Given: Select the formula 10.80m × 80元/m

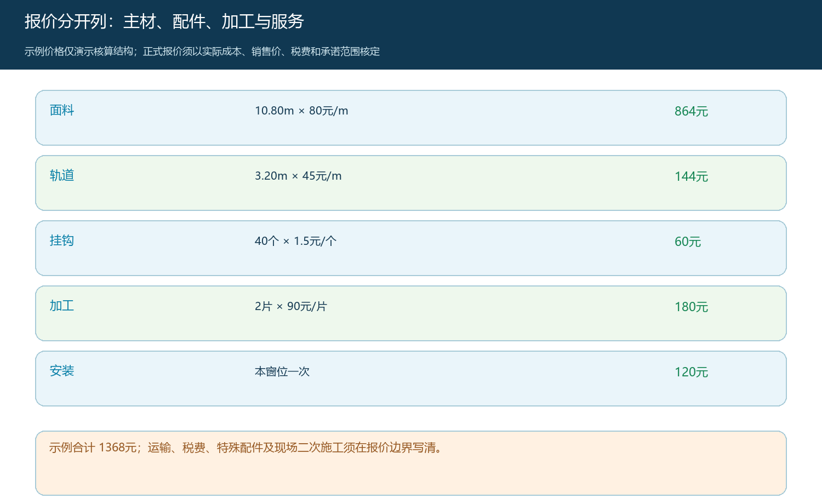Looking at the screenshot, I should pos(301,111).
